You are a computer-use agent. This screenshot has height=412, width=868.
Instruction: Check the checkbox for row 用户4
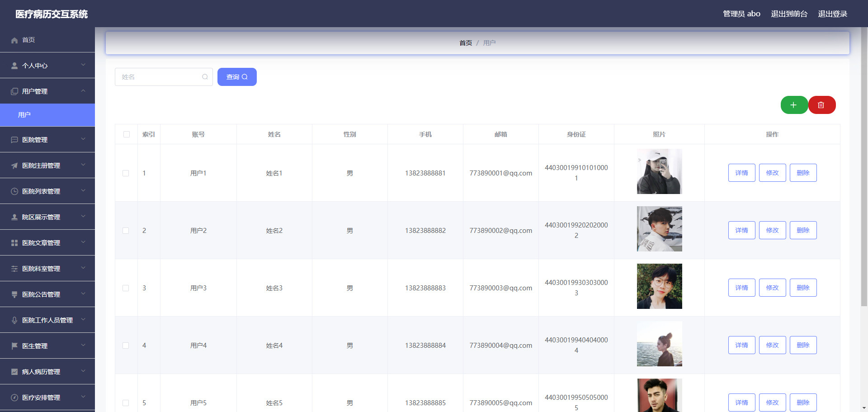point(126,346)
